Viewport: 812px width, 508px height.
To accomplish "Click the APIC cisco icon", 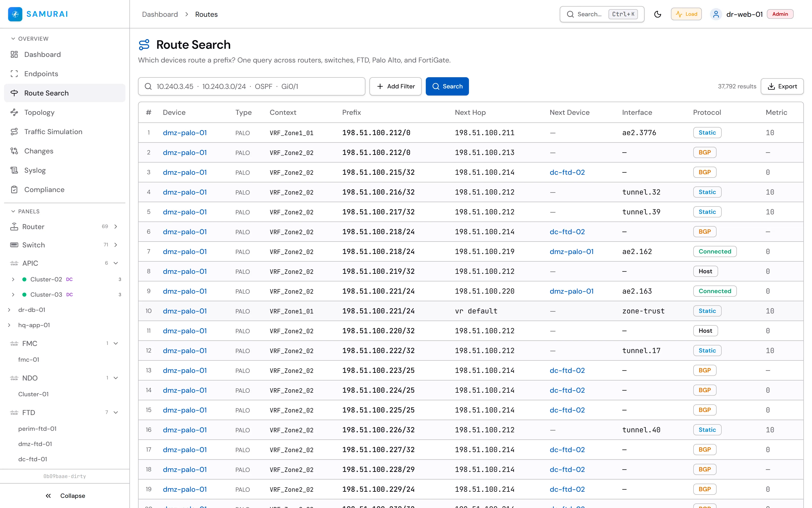I will [14, 263].
